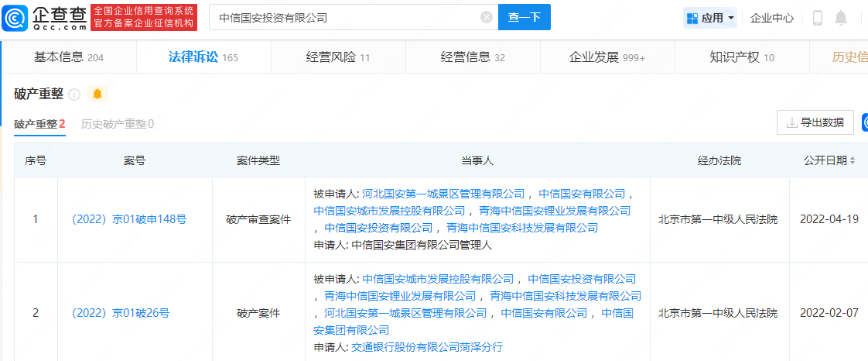868x361 pixels.
Task: Open 企业中心 link in header
Action: point(771,19)
